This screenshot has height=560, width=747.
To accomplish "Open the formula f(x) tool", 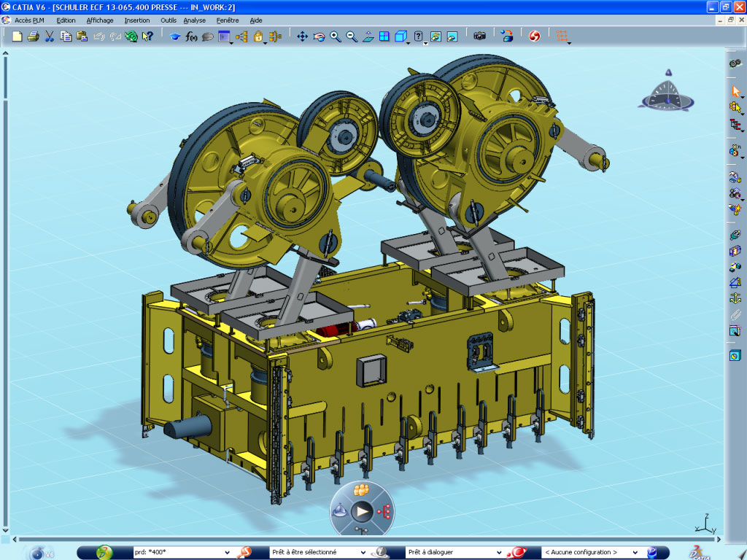I will click(191, 36).
